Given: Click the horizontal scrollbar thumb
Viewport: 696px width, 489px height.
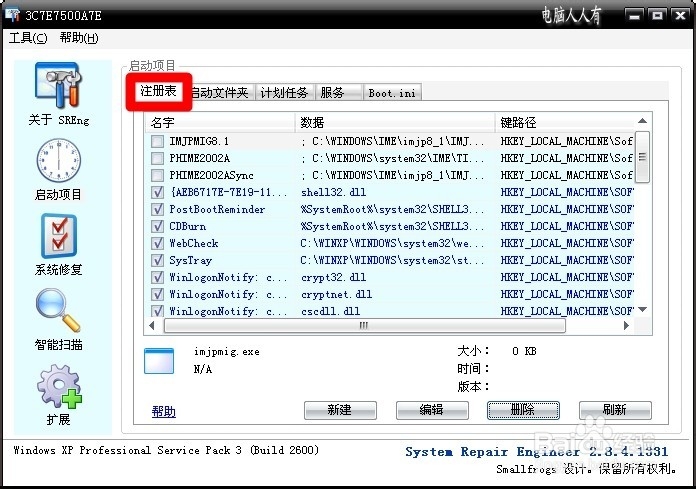Looking at the screenshot, I should (364, 326).
